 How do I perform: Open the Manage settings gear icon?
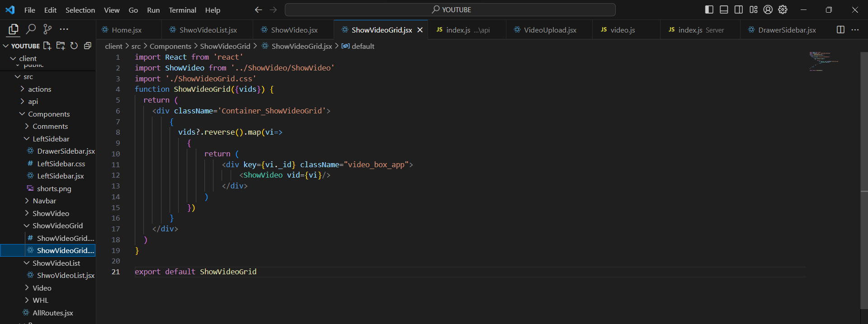[x=783, y=9]
